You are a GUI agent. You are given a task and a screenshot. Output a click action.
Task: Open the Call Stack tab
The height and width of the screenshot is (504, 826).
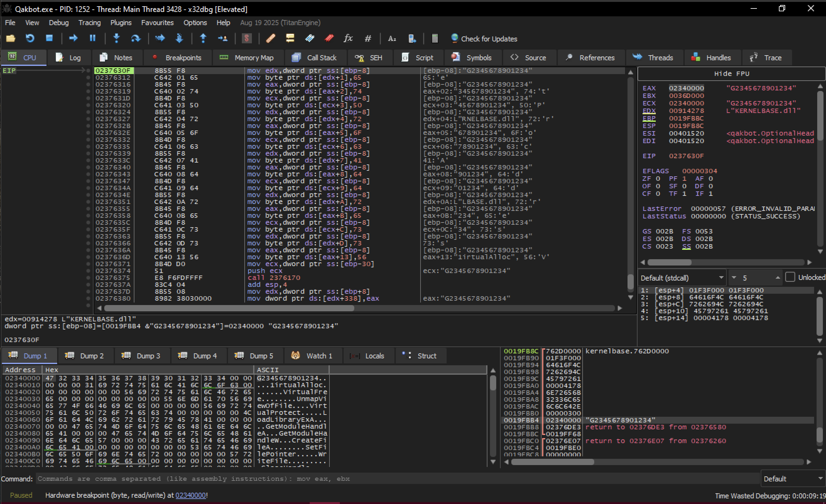[x=315, y=58]
